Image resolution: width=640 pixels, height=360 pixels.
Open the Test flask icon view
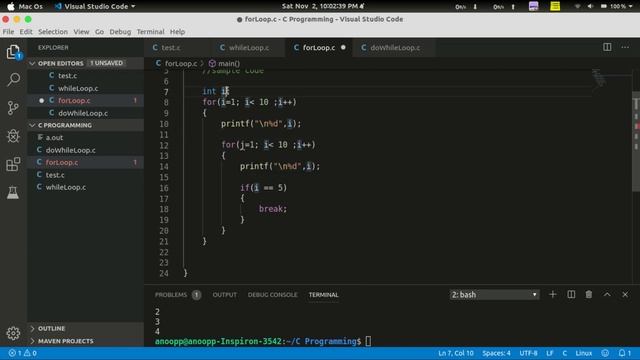tap(13, 192)
